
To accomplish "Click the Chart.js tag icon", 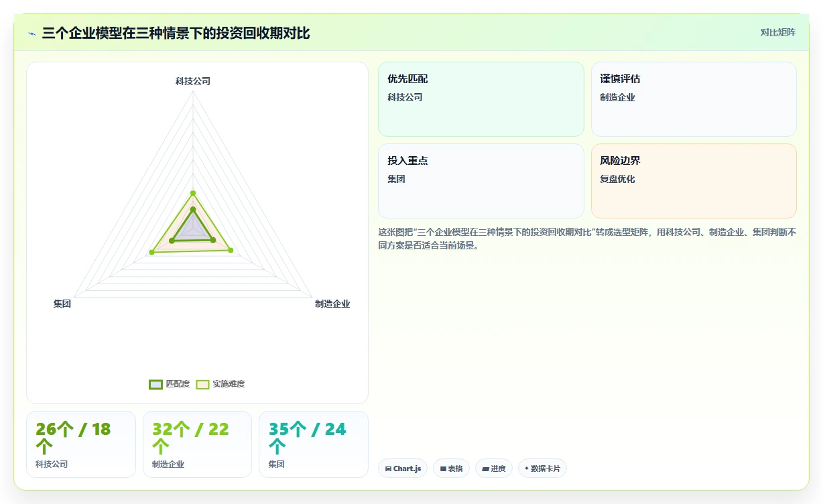I will [x=388, y=469].
